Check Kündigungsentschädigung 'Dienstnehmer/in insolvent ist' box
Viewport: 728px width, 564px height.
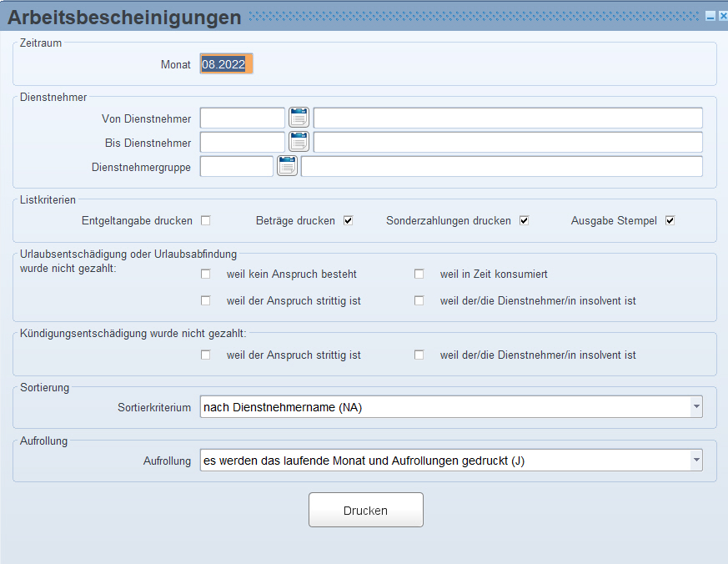click(x=419, y=355)
